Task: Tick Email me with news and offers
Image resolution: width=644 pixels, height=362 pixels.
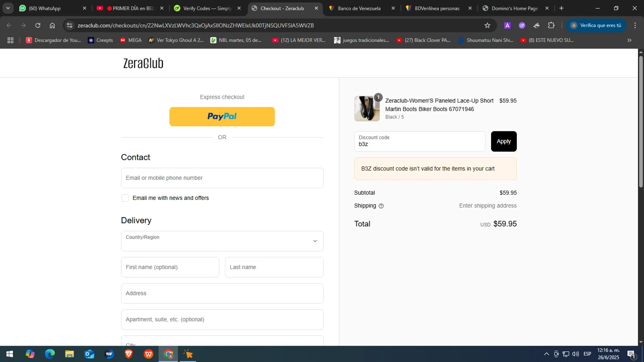Action: (125, 198)
